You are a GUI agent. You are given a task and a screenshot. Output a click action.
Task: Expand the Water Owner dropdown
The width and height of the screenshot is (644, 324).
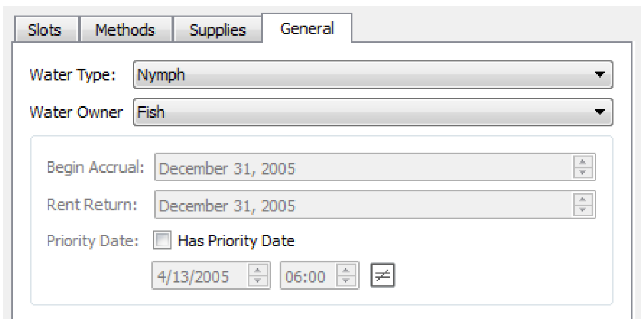click(x=373, y=113)
